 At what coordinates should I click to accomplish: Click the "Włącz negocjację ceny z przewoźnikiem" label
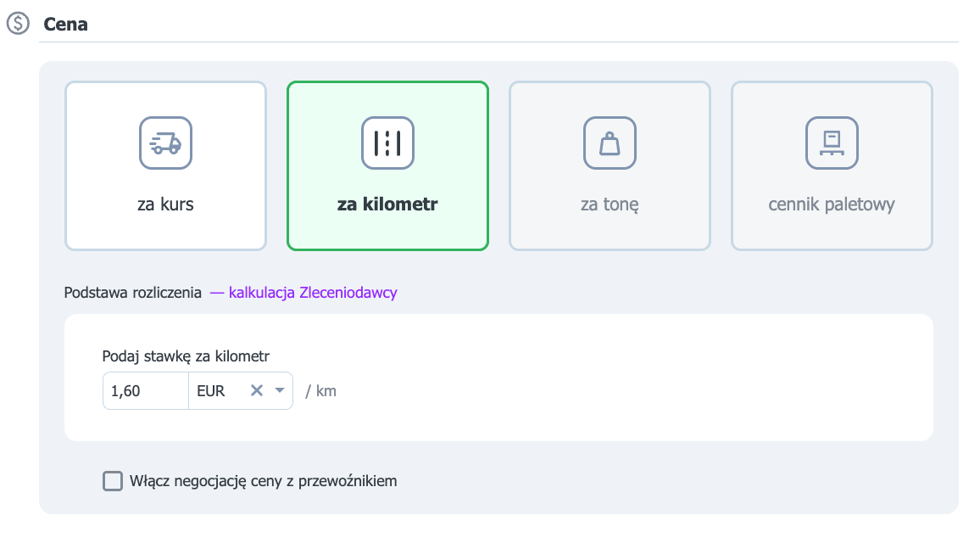pyautogui.click(x=263, y=481)
